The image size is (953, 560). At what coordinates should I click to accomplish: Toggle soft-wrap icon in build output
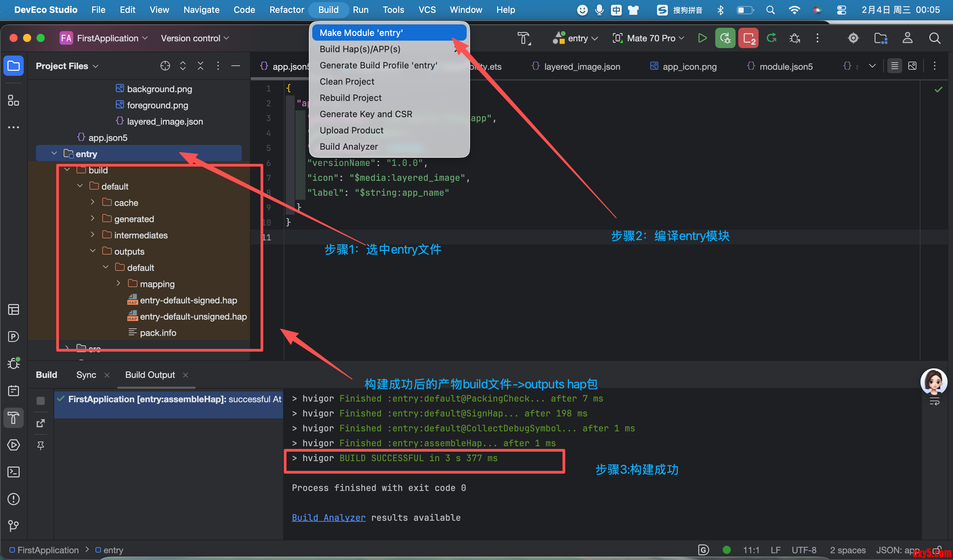(x=934, y=402)
